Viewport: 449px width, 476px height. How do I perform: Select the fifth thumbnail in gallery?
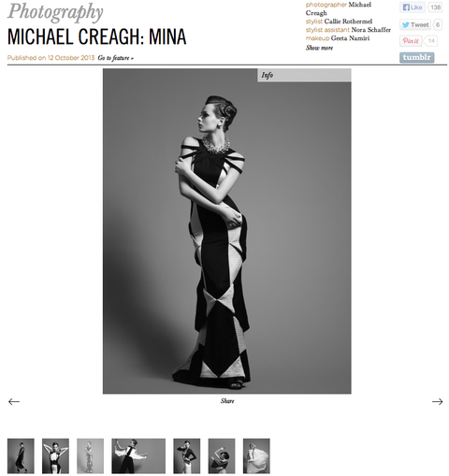[x=187, y=456]
